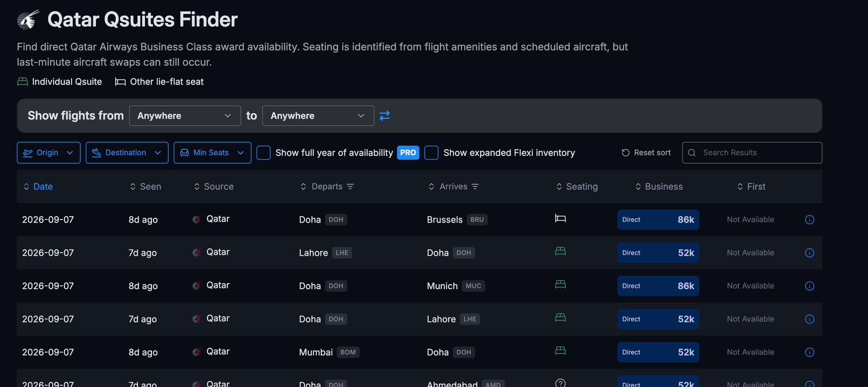
Task: Open the 'from' Anywhere dropdown
Action: 185,116
